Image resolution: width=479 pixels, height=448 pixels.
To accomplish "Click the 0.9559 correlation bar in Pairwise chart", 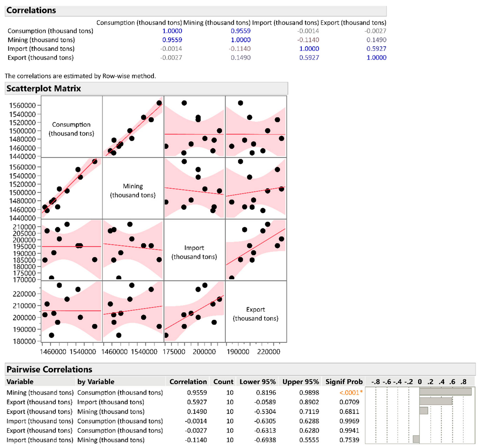I will pyautogui.click(x=445, y=392).
